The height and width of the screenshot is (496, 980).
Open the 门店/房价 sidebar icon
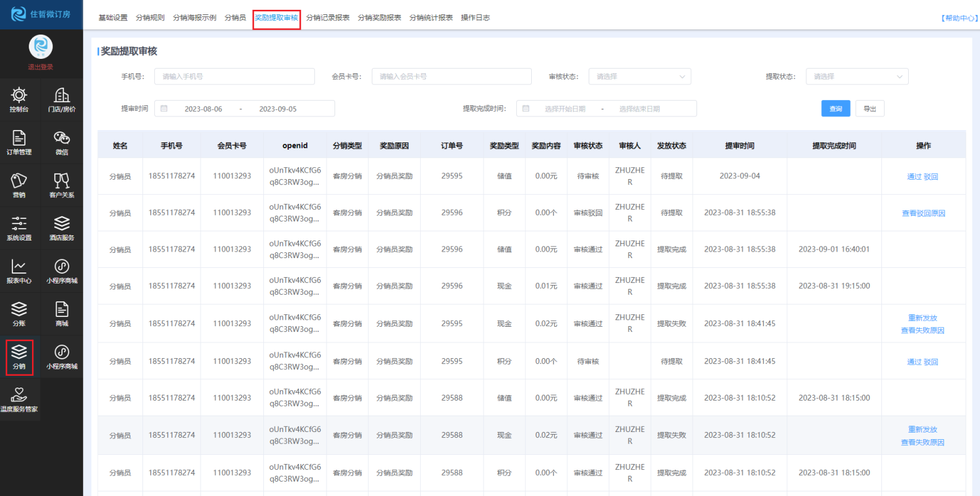click(62, 100)
